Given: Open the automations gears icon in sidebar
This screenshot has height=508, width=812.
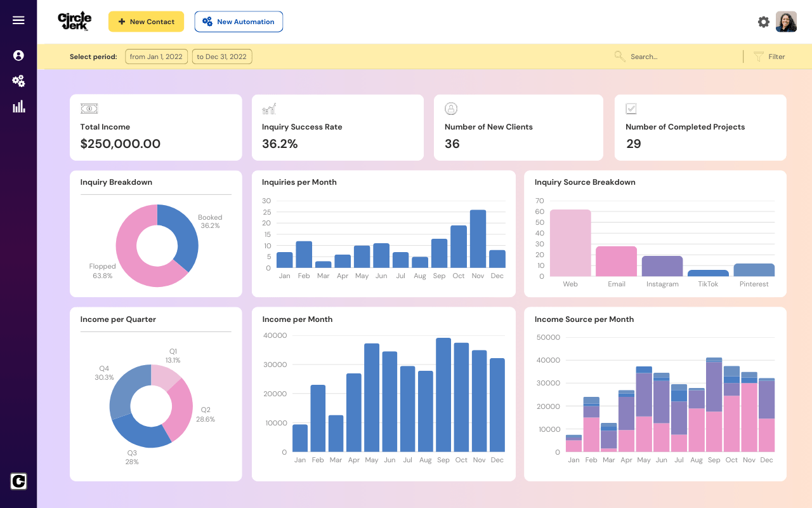Looking at the screenshot, I should point(18,81).
